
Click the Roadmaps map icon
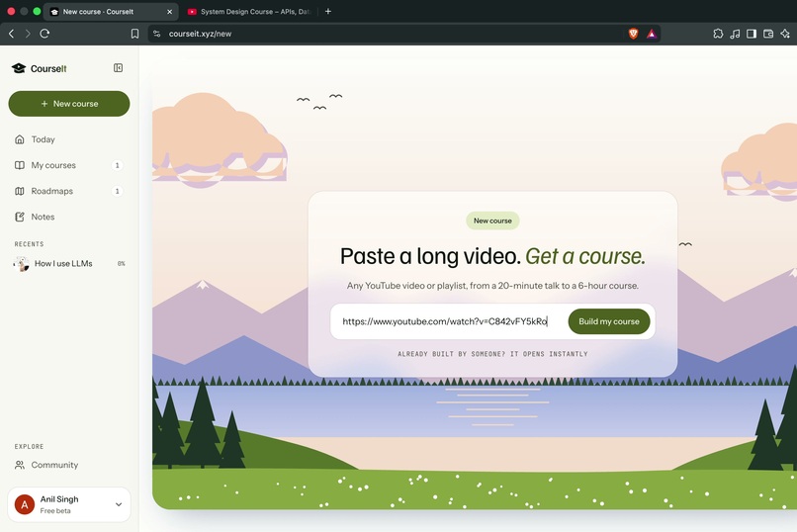pos(20,191)
